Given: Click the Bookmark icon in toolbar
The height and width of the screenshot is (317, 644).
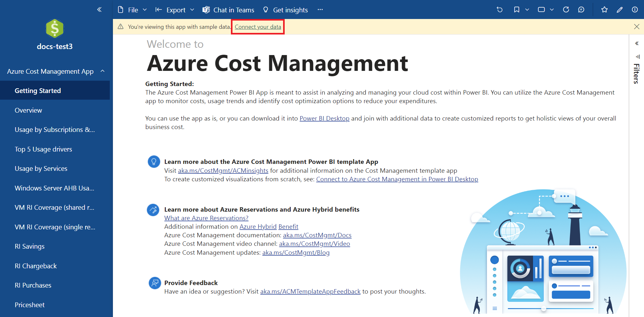Looking at the screenshot, I should (517, 10).
